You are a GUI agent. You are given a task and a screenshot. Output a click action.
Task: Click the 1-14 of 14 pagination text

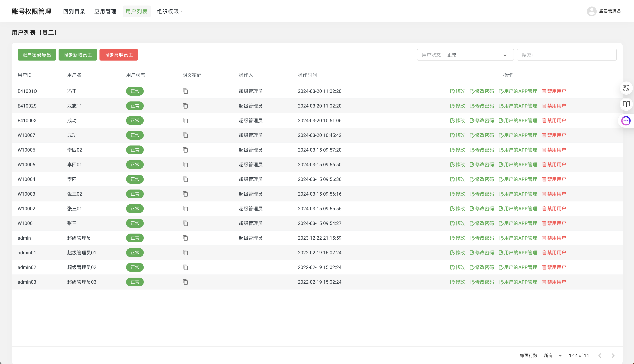579,356
